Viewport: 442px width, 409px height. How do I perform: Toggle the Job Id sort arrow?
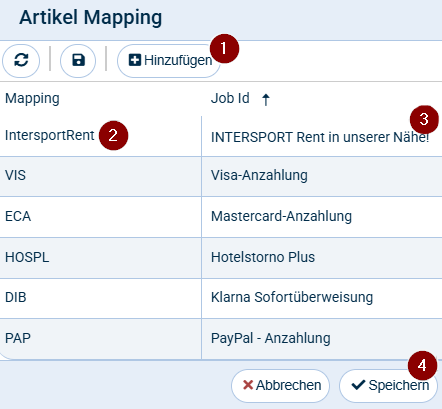click(266, 99)
